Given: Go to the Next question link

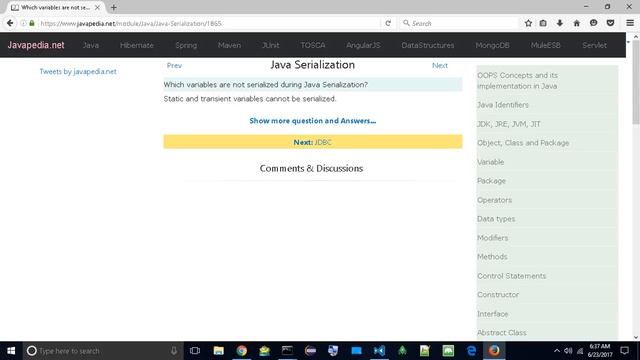Looking at the screenshot, I should tap(440, 65).
